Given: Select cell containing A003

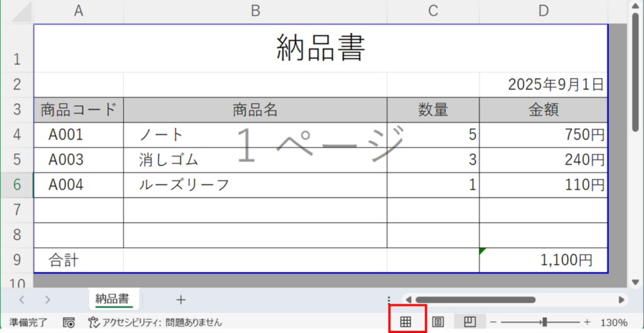Looking at the screenshot, I should coord(79,160).
